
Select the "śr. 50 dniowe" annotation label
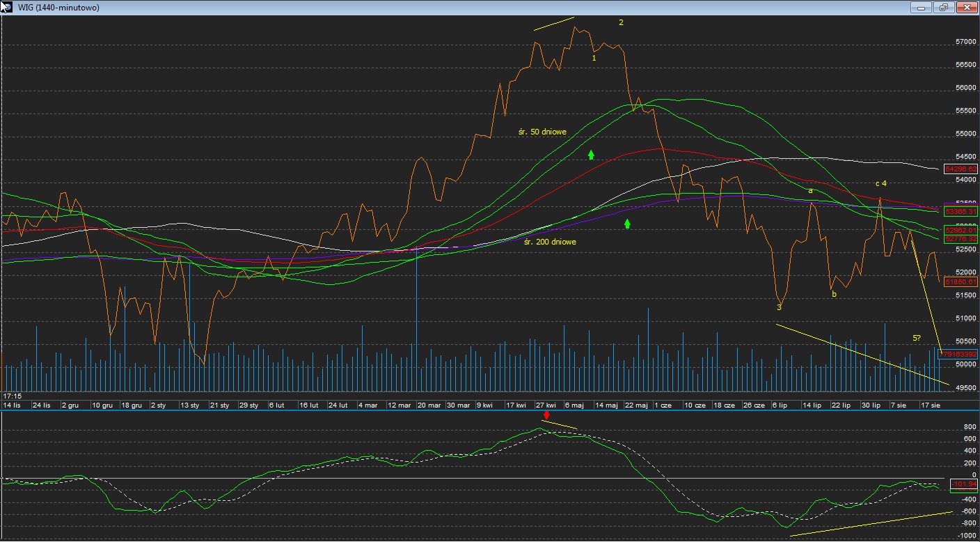tap(542, 132)
